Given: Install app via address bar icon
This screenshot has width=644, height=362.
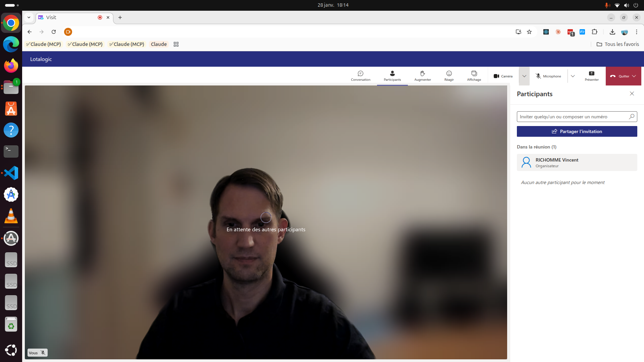Looking at the screenshot, I should click(518, 32).
